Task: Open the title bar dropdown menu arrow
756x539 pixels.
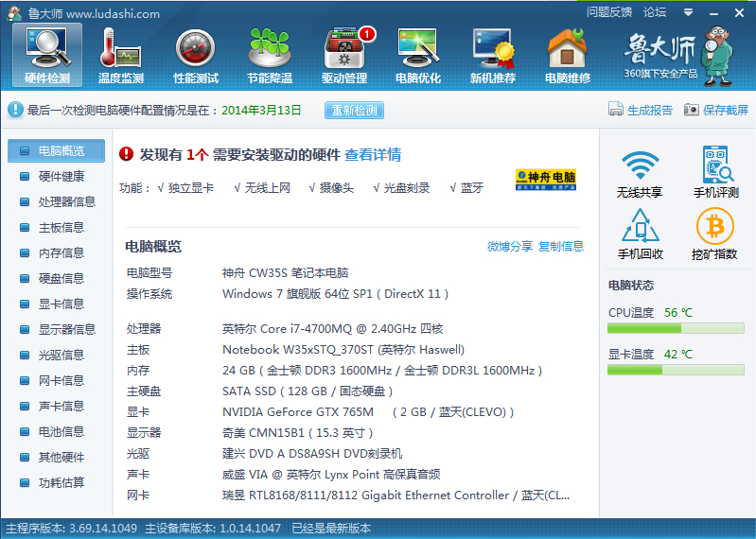Action: pos(689,12)
